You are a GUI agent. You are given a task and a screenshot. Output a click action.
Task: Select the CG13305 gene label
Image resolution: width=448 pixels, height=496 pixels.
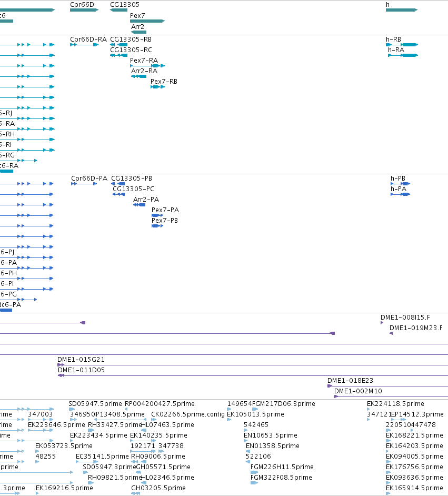tap(125, 4)
